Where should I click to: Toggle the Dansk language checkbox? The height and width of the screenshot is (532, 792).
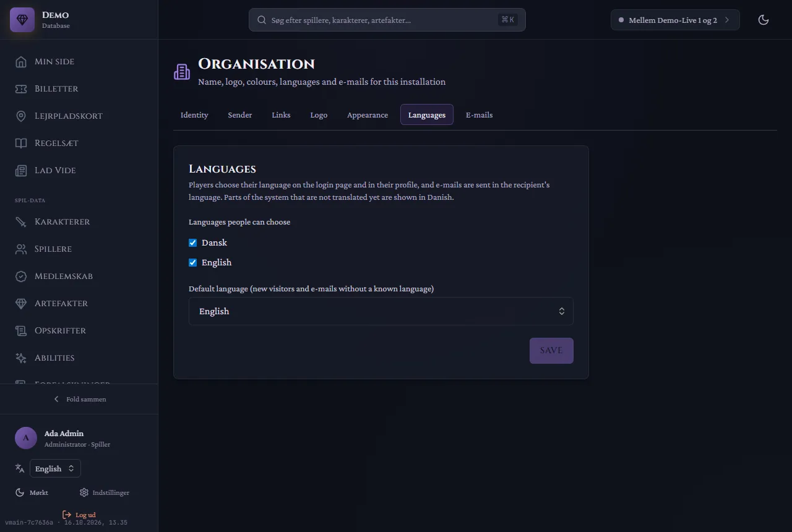[x=192, y=242]
